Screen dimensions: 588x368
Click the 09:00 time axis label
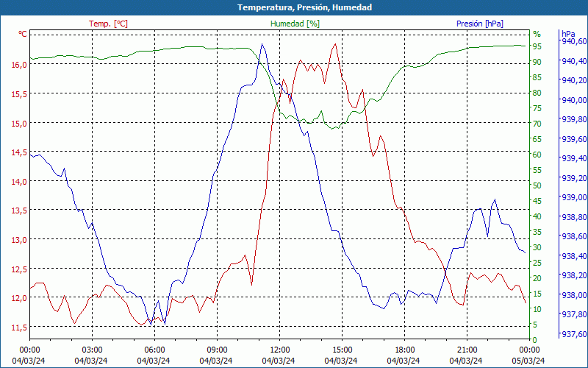pyautogui.click(x=217, y=350)
